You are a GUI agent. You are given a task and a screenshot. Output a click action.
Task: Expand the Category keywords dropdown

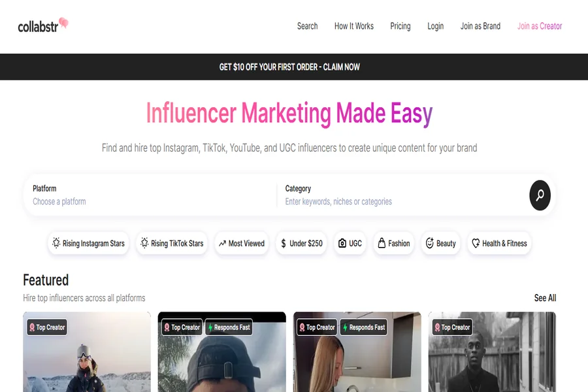pyautogui.click(x=392, y=195)
